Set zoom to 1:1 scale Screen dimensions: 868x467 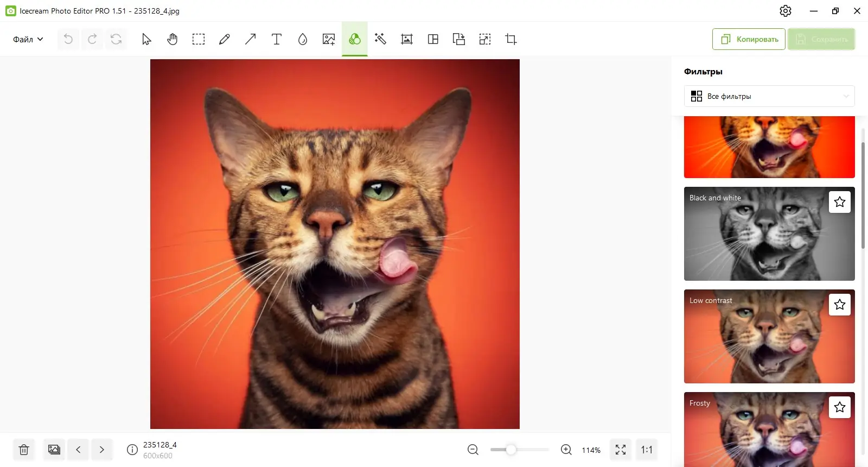[x=647, y=450]
